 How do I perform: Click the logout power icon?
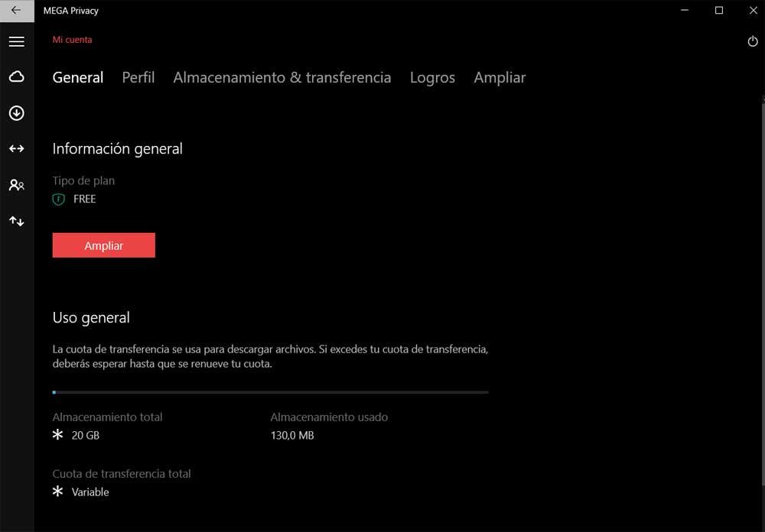point(753,41)
